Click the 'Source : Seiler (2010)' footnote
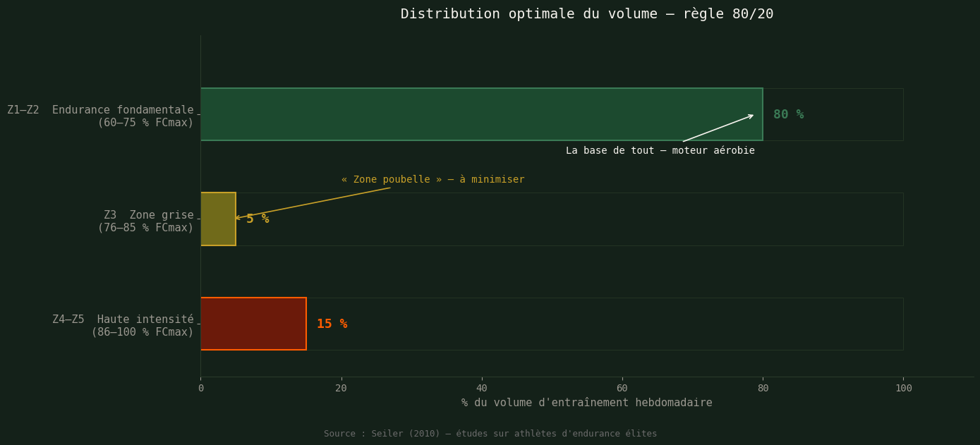This screenshot has width=980, height=445. click(490, 434)
